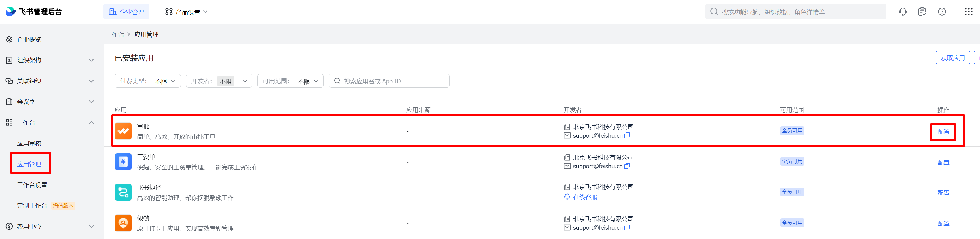Screen dimensions: 980x239
Task: Open 在线客服 link for 飞书捷径
Action: [x=585, y=197]
